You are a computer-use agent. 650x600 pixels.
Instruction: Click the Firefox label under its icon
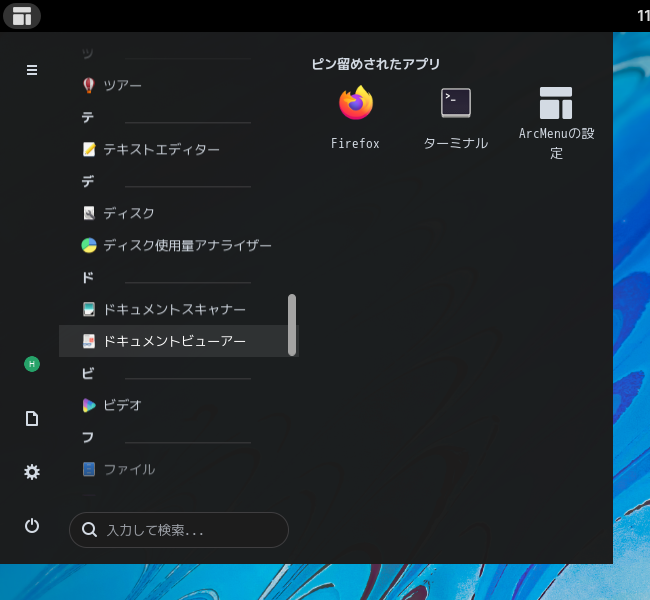pos(355,143)
